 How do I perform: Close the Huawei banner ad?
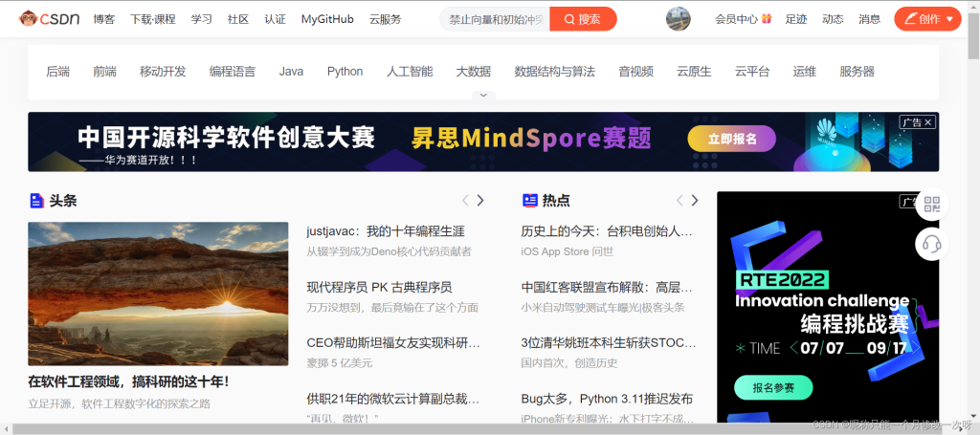click(x=927, y=122)
